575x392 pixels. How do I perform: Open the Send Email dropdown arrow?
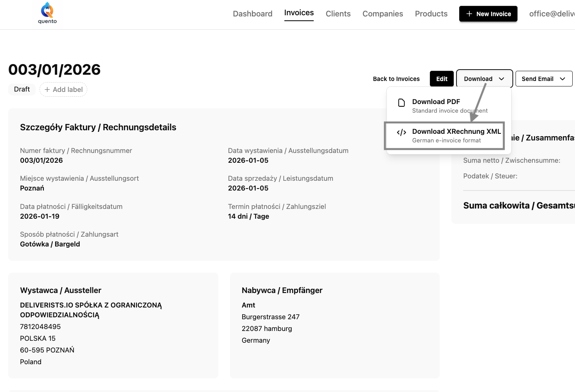563,79
